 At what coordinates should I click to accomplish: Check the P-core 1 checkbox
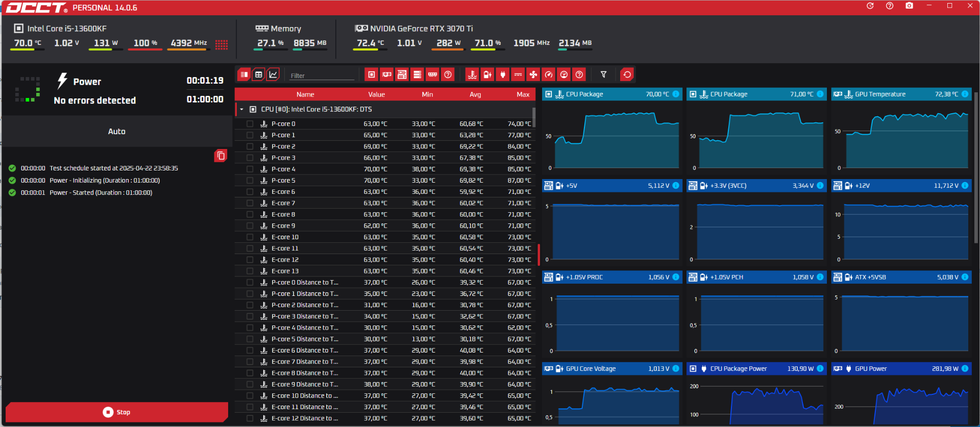coord(250,135)
